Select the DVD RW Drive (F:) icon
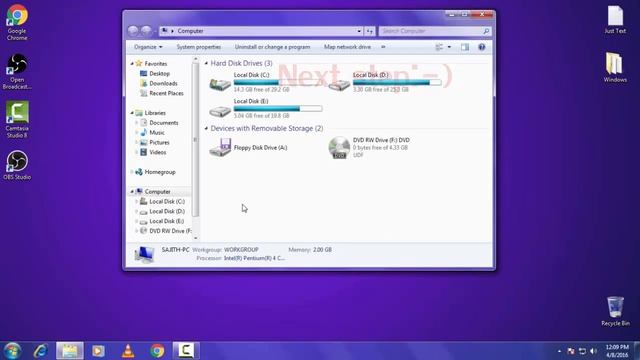 pos(339,147)
